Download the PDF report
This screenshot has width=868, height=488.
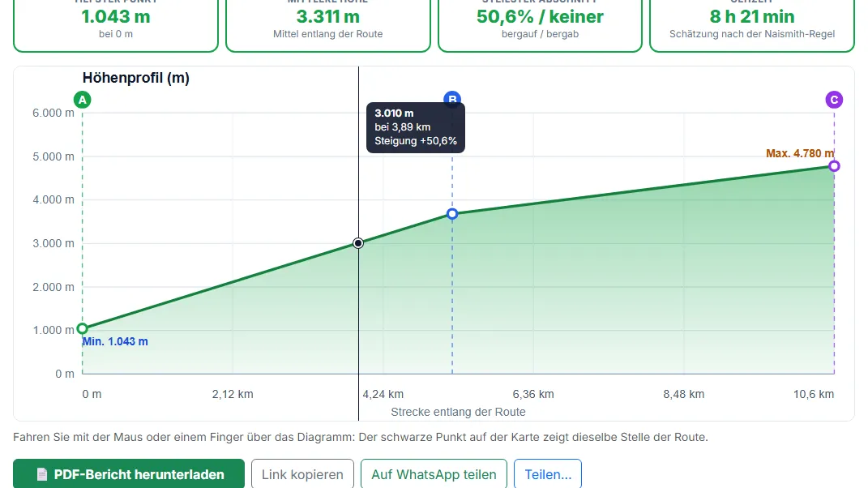129,475
